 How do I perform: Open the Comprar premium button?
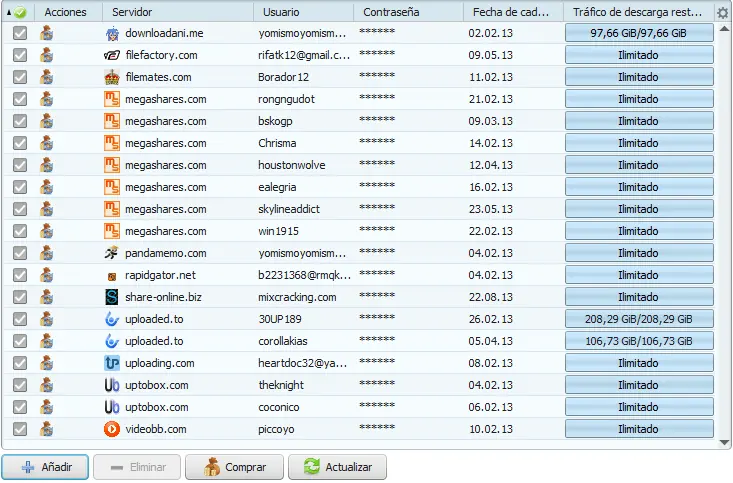click(x=234, y=467)
